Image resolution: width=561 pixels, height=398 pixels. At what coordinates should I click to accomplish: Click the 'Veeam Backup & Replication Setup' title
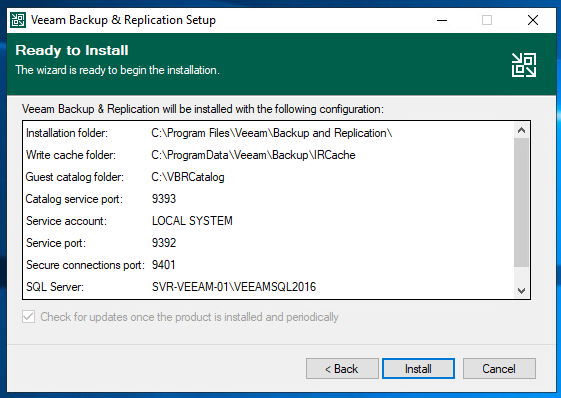click(123, 20)
